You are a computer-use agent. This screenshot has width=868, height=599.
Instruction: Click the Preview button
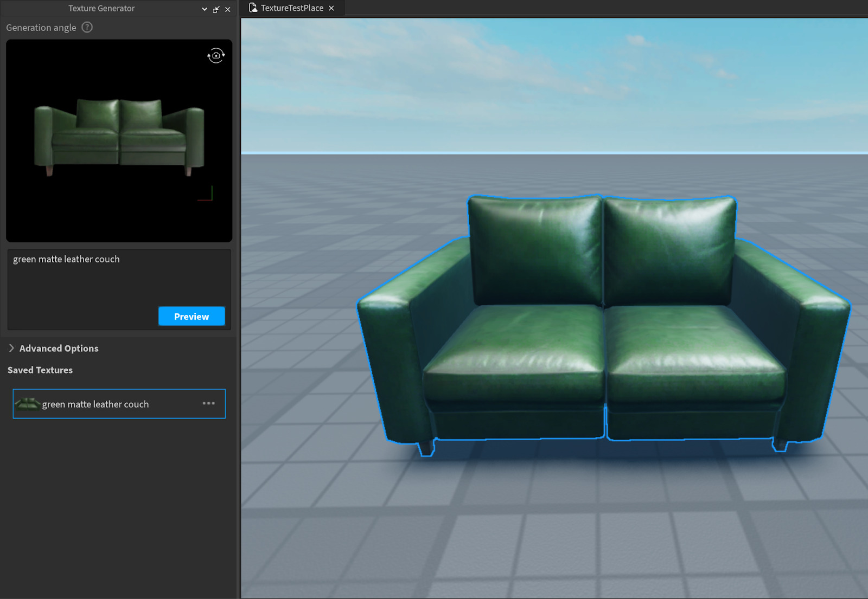pyautogui.click(x=192, y=316)
